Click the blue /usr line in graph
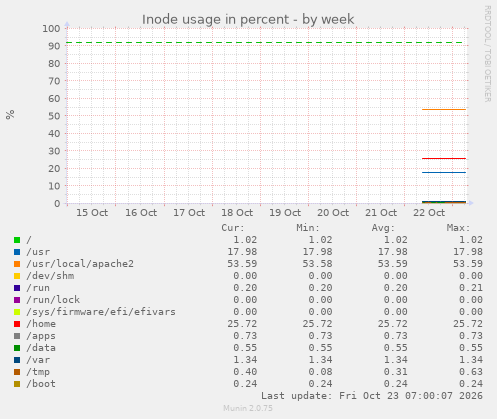 pos(444,172)
